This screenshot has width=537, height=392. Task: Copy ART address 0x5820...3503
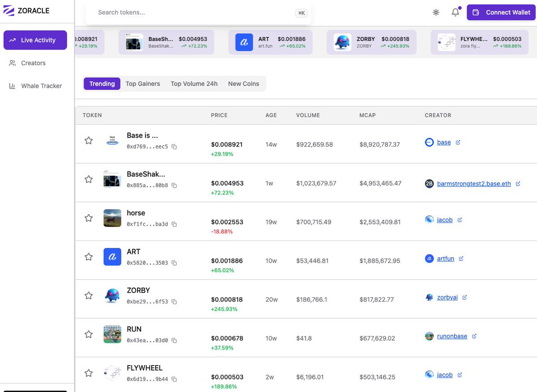[175, 263]
